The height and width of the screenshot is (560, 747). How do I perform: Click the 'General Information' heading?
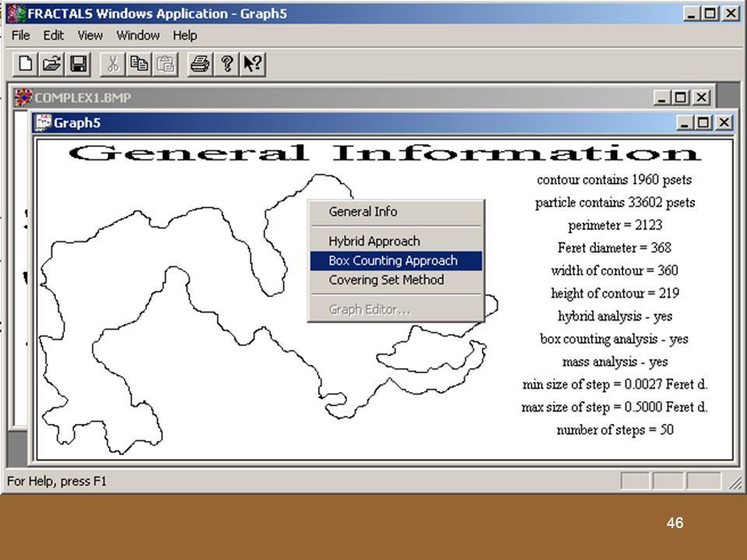[x=385, y=153]
